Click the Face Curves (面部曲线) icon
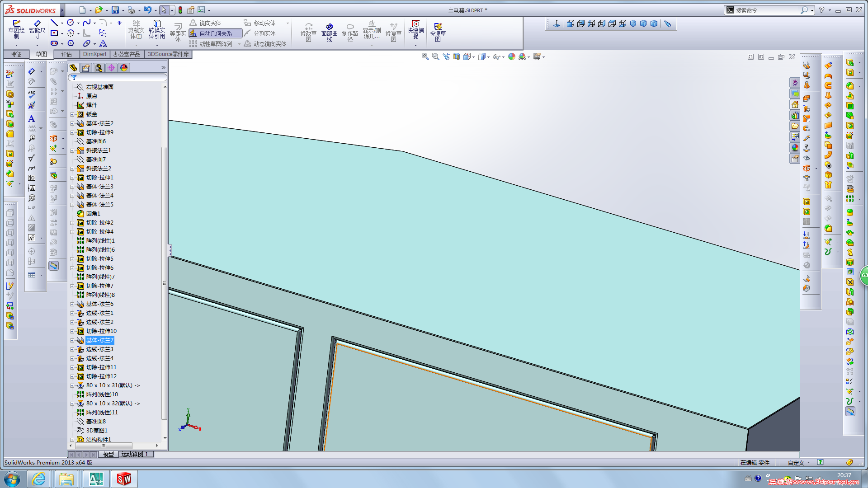 [329, 32]
